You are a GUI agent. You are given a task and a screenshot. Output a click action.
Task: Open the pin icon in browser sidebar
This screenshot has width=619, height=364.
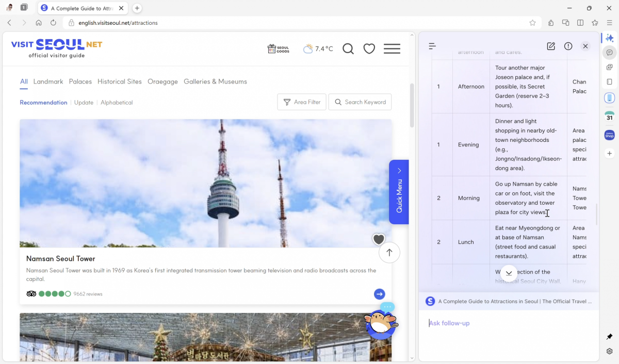tap(609, 337)
